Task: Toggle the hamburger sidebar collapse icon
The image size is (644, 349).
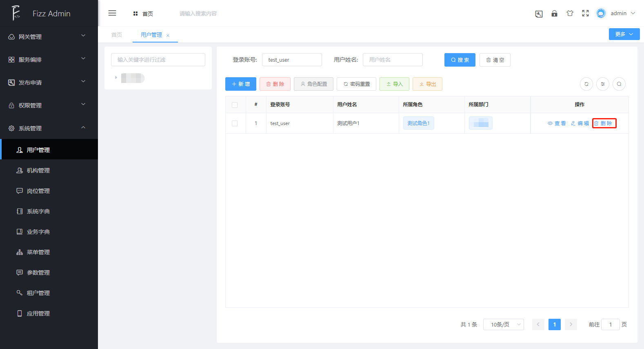Action: (x=112, y=13)
